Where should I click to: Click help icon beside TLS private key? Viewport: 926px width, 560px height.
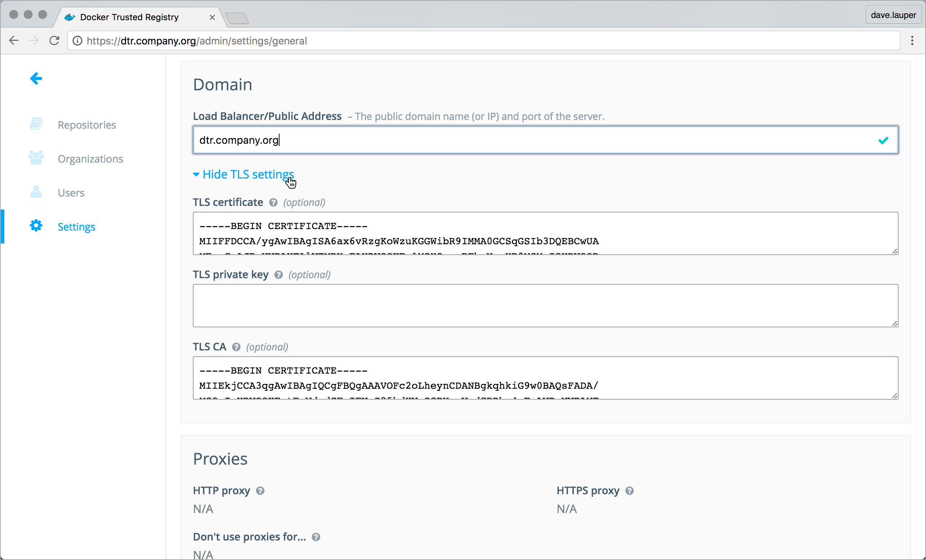278,275
